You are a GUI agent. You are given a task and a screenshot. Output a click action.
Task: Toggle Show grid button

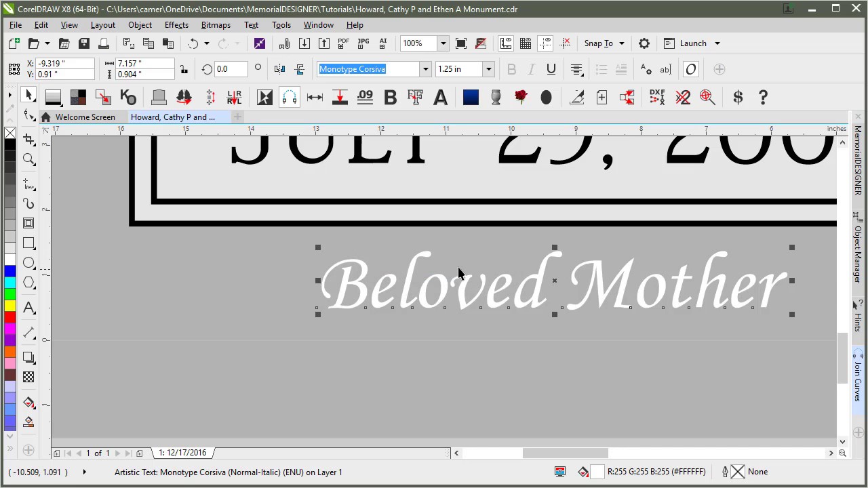tap(526, 43)
